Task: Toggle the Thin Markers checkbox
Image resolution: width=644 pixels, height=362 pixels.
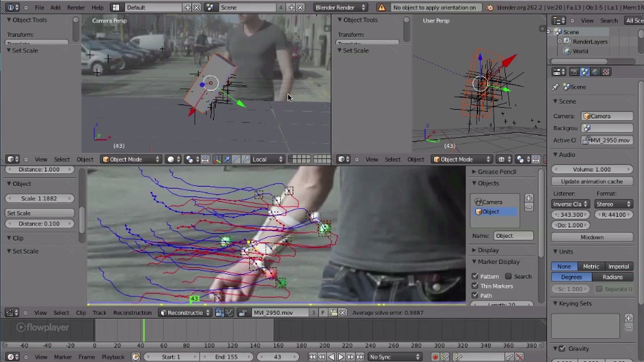Action: point(475,286)
